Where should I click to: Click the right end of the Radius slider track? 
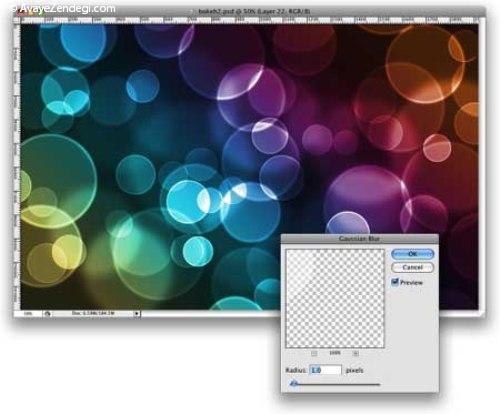(x=379, y=384)
